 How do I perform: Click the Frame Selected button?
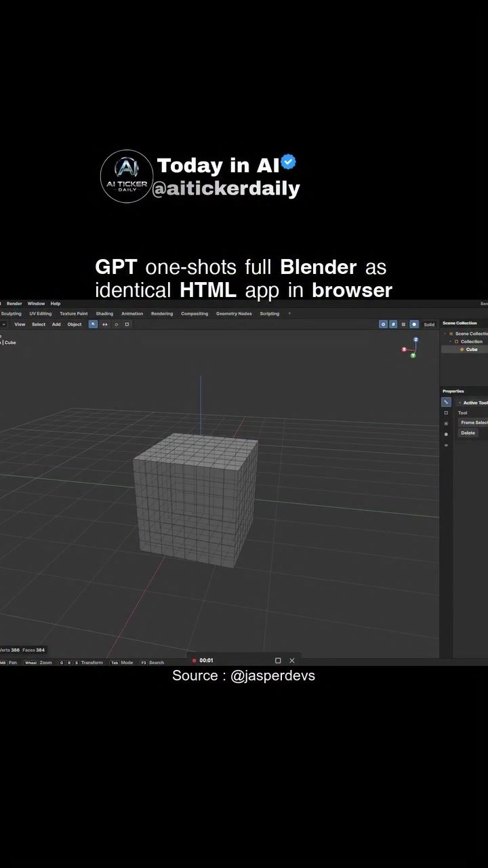[x=474, y=422]
